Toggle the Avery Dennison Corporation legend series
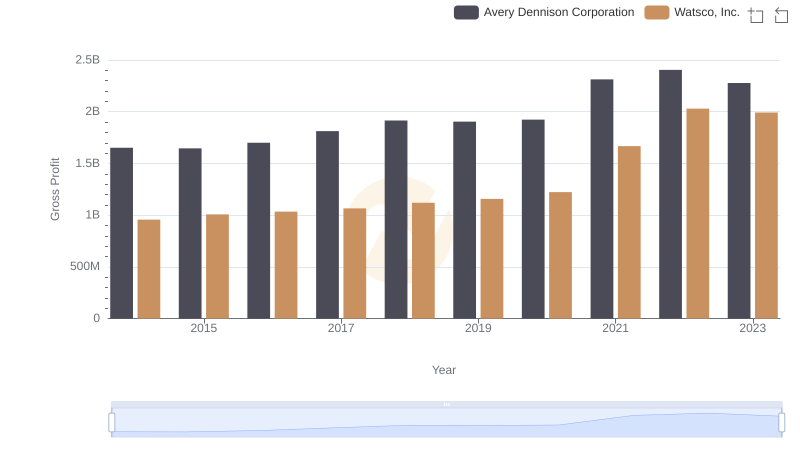Image resolution: width=800 pixels, height=461 pixels. tap(544, 12)
